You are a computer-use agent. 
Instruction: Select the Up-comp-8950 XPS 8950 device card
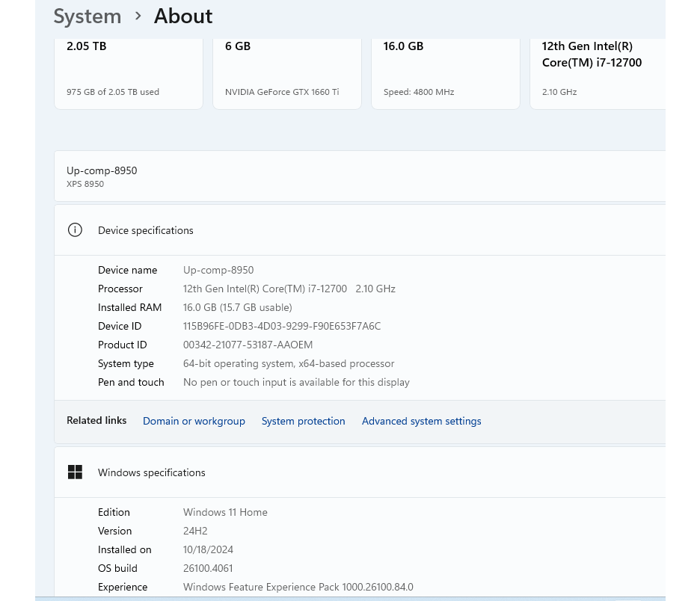360,176
